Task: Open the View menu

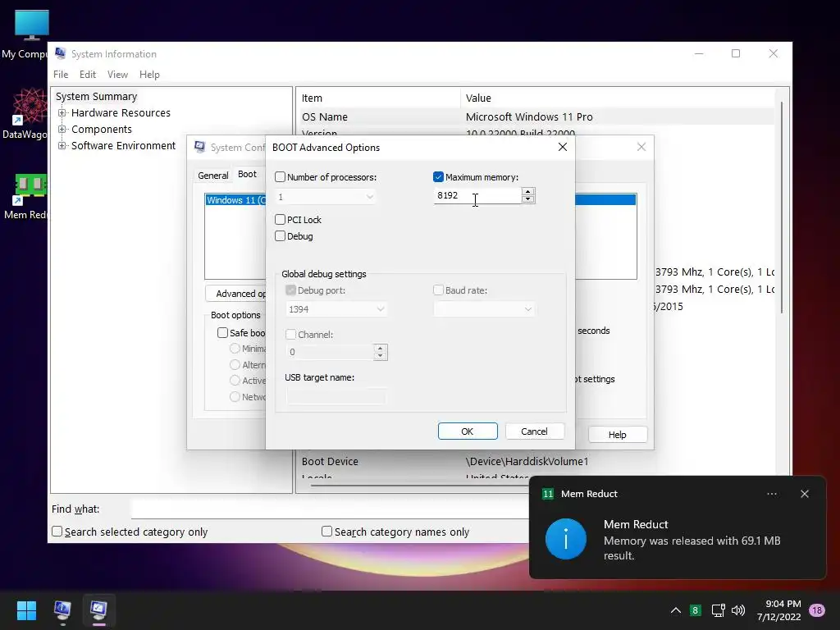Action: [117, 75]
